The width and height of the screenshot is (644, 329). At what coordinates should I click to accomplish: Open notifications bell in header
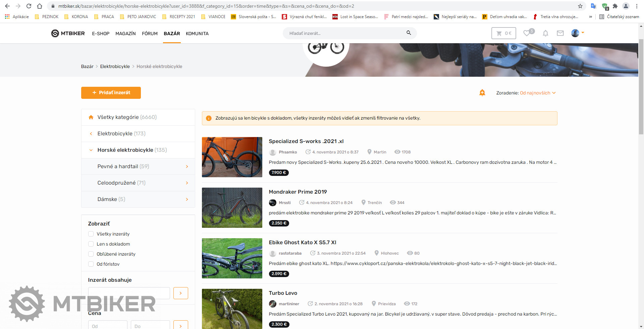tap(545, 33)
